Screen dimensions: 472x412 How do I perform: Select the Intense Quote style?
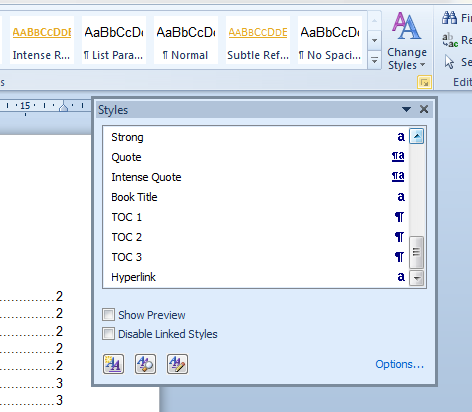point(256,177)
